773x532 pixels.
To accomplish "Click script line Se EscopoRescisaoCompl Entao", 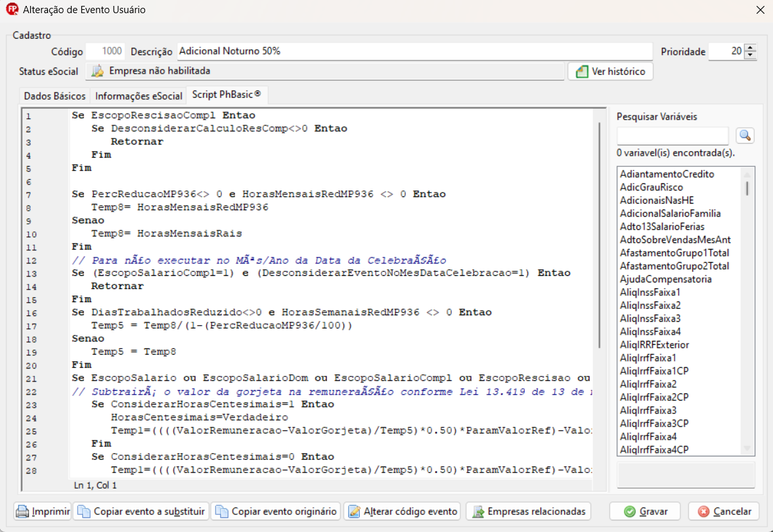I will tap(163, 116).
